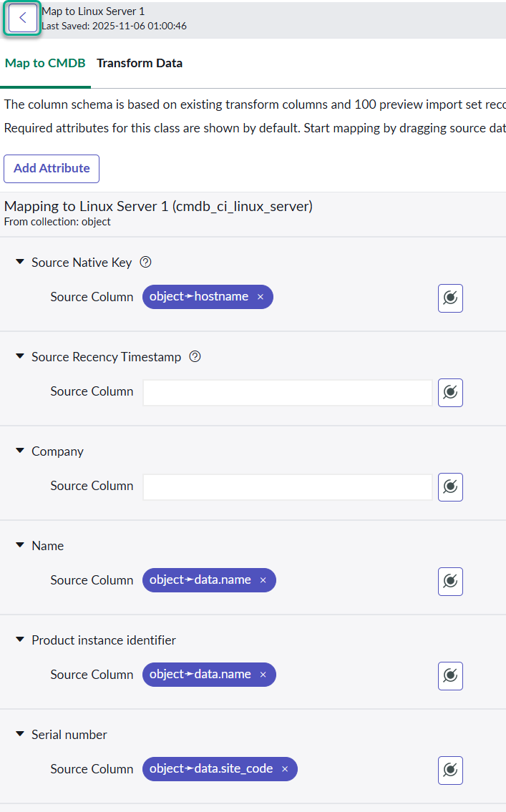Open help icon for Source Recency Timestamp

(x=195, y=357)
